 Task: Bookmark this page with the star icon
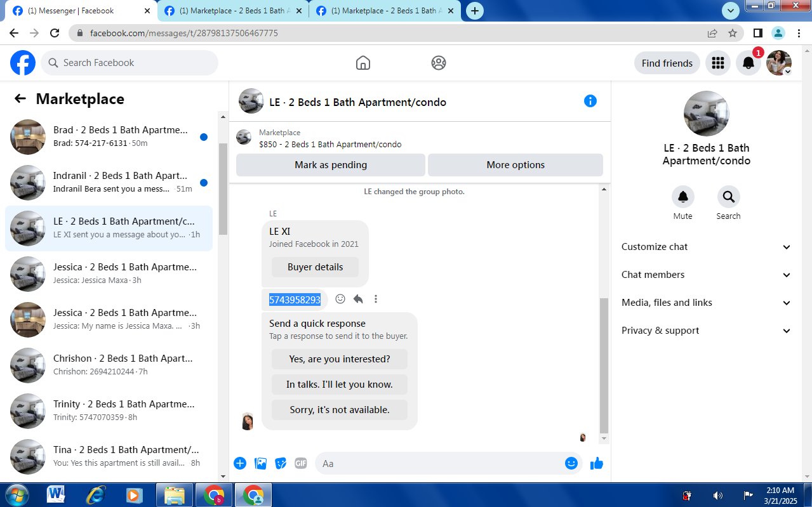point(733,33)
